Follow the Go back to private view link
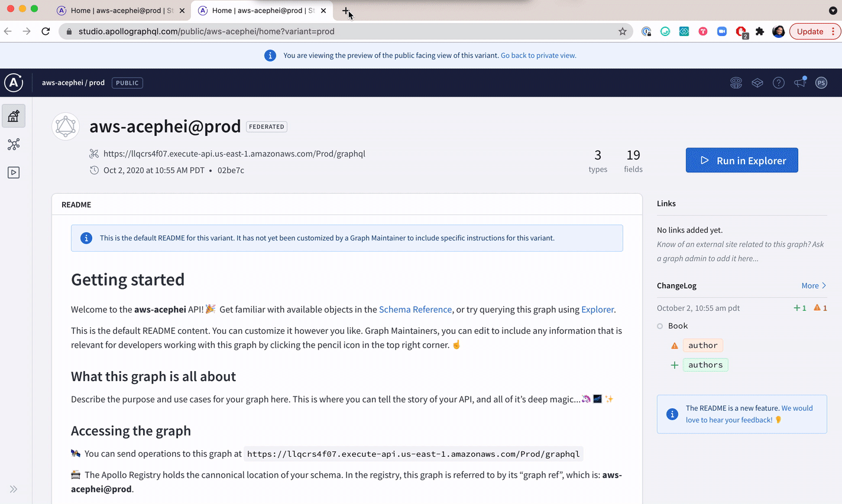Image resolution: width=842 pixels, height=504 pixels. pos(538,56)
